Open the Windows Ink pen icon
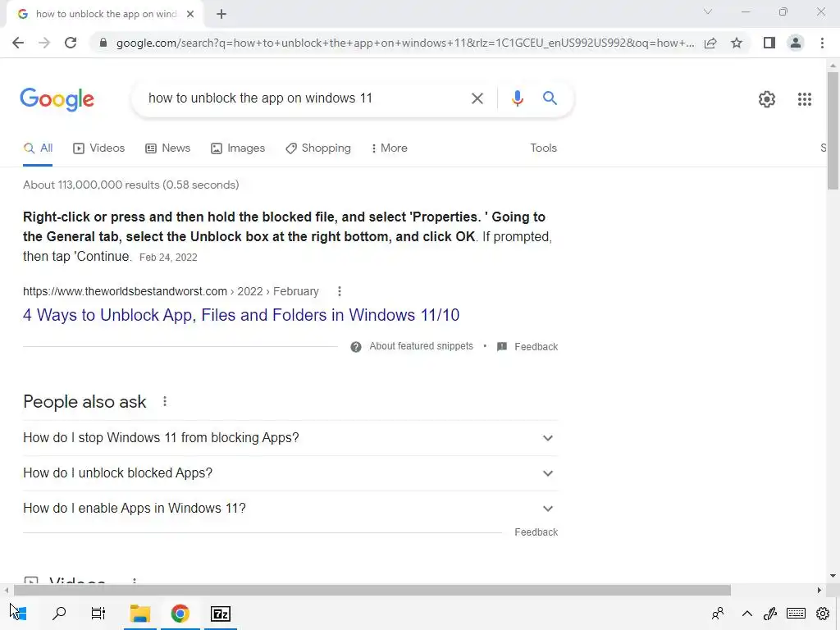Viewport: 840px width, 630px height. pos(770,614)
